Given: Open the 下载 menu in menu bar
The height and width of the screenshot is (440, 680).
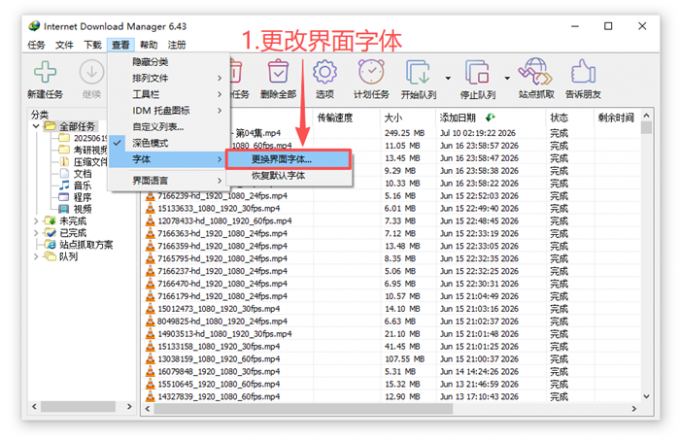Looking at the screenshot, I should [92, 45].
